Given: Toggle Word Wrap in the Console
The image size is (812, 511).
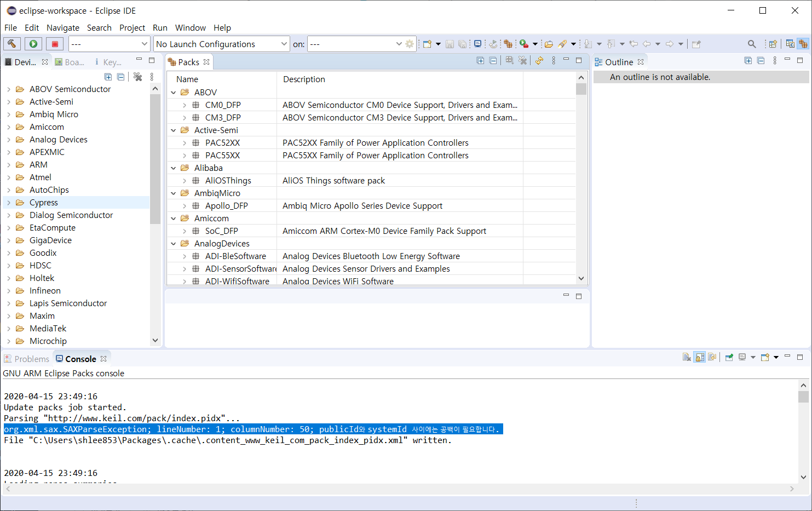Looking at the screenshot, I should pos(712,357).
